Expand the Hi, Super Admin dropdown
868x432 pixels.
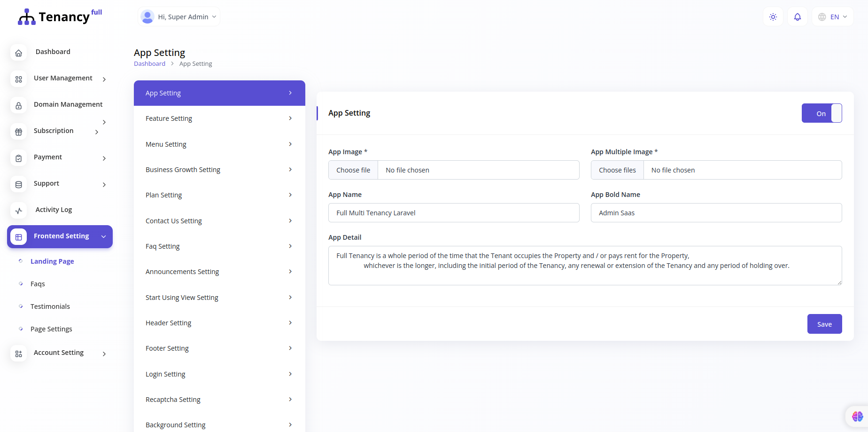pyautogui.click(x=178, y=16)
